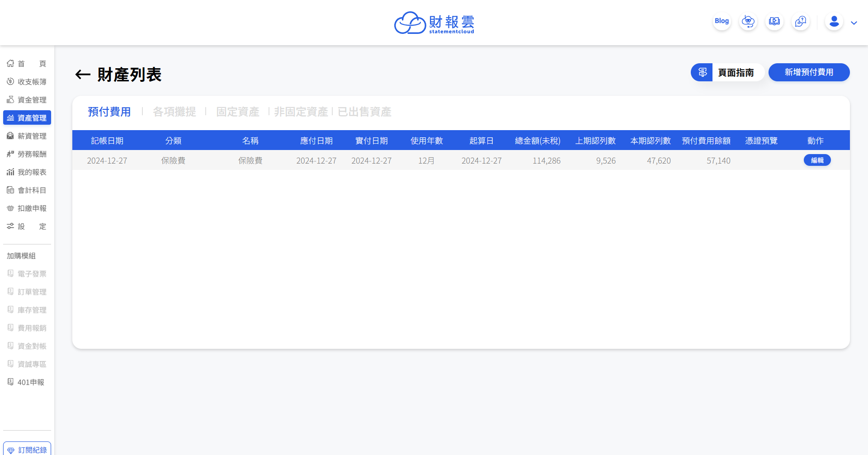Click the 收支帳簿 sidebar icon
868x455 pixels.
pos(10,81)
